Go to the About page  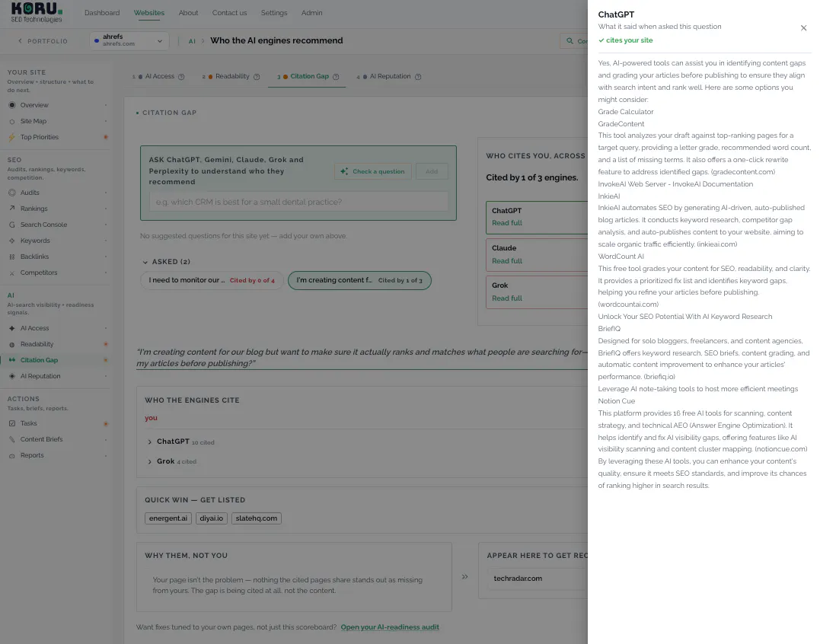click(x=188, y=12)
